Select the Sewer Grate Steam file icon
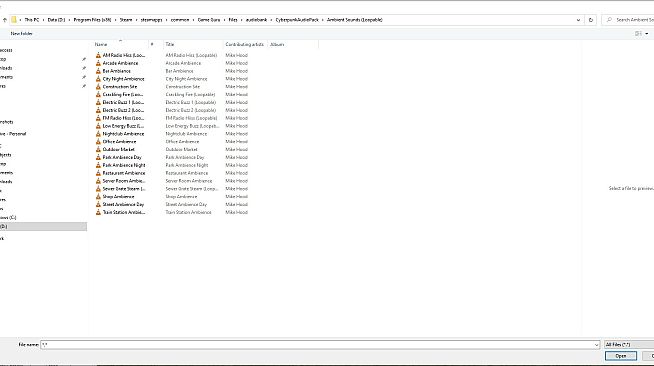 [98, 189]
